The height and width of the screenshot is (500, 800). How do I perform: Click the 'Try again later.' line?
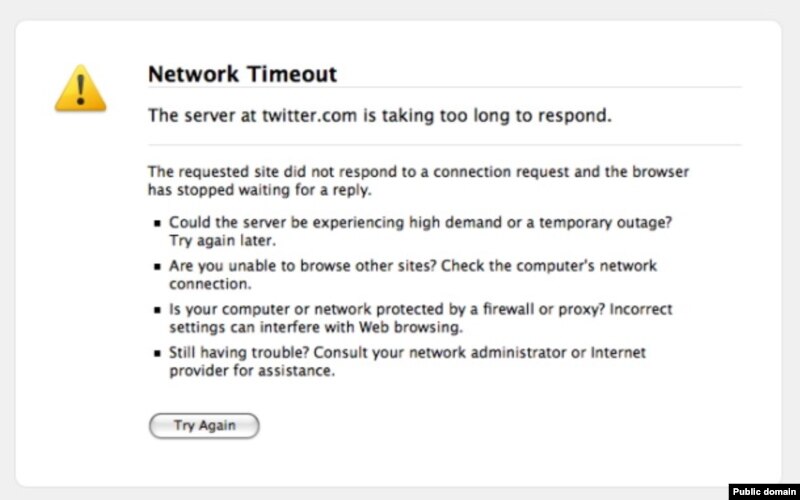tap(222, 241)
